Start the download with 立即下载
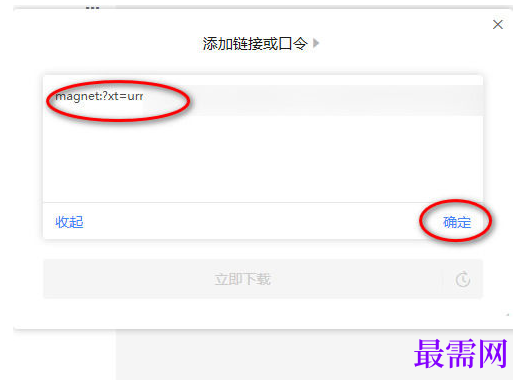Viewport: 526px width, 385px height. pos(243,279)
